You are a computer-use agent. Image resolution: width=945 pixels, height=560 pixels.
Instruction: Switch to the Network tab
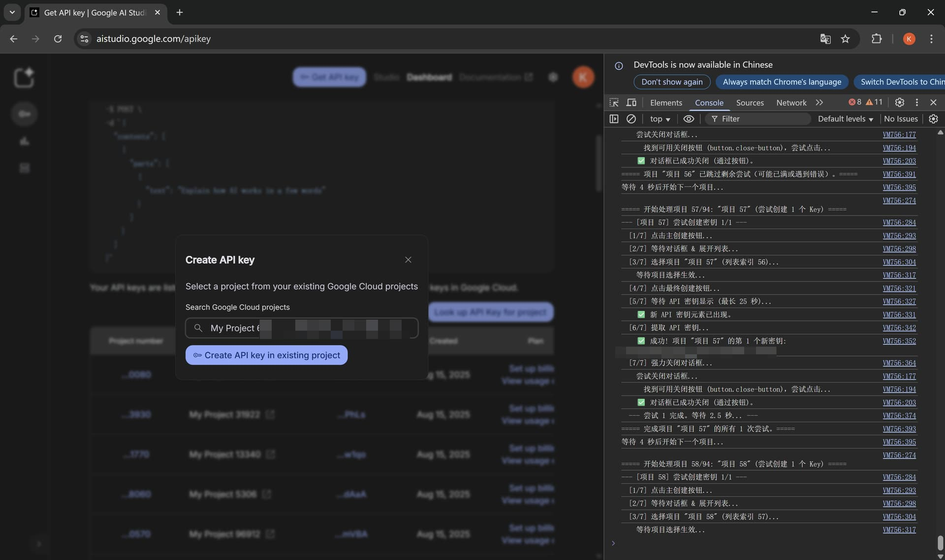[791, 102]
